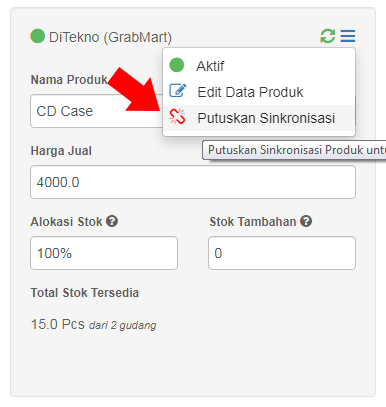The width and height of the screenshot is (386, 407).
Task: Click the DiTekno (GrabMart) channel title
Action: [x=110, y=37]
